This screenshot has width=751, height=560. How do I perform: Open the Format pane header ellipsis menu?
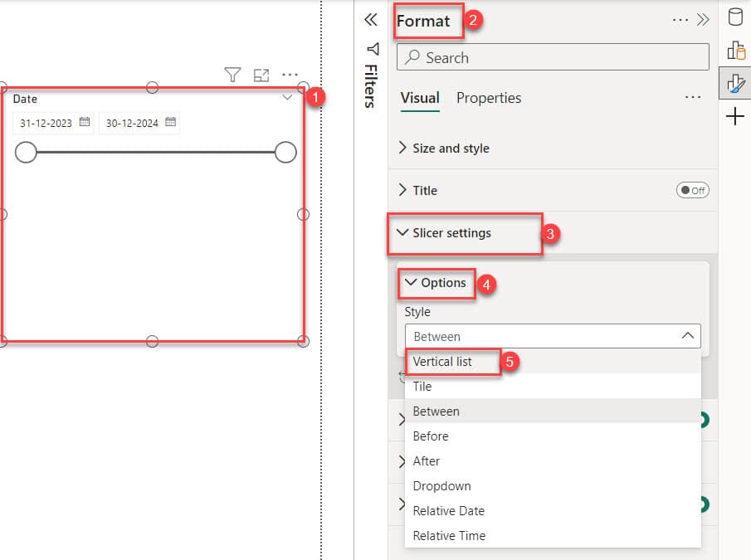point(680,20)
